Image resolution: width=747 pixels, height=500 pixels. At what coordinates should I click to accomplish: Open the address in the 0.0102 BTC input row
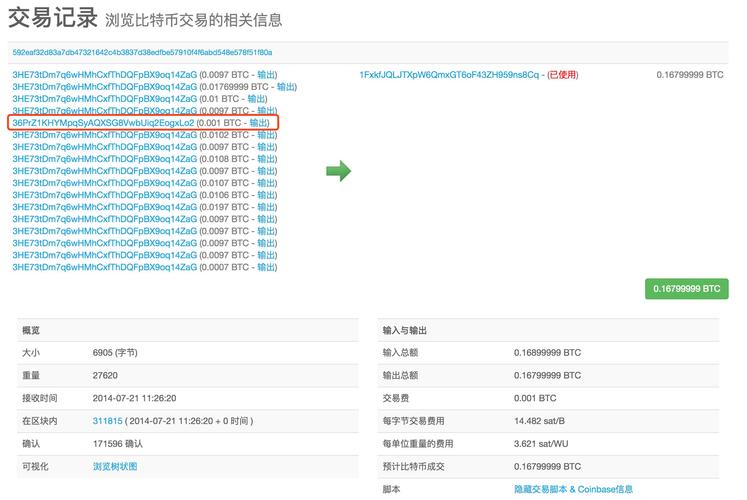pyautogui.click(x=104, y=135)
